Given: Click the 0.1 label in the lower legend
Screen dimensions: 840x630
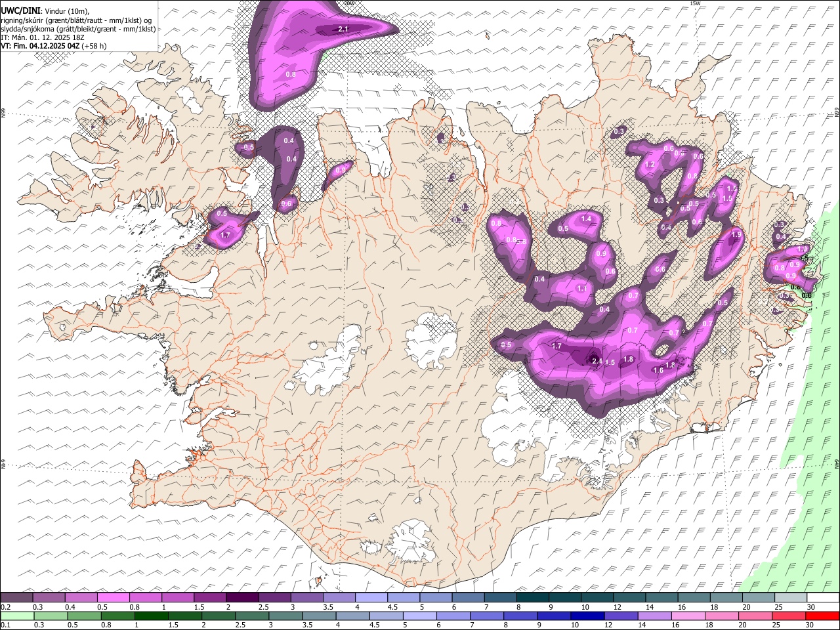Looking at the screenshot, I should [x=5, y=625].
